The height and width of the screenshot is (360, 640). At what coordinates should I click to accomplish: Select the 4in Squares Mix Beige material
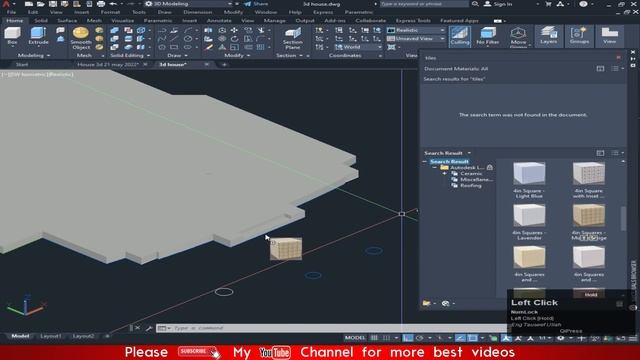click(588, 222)
